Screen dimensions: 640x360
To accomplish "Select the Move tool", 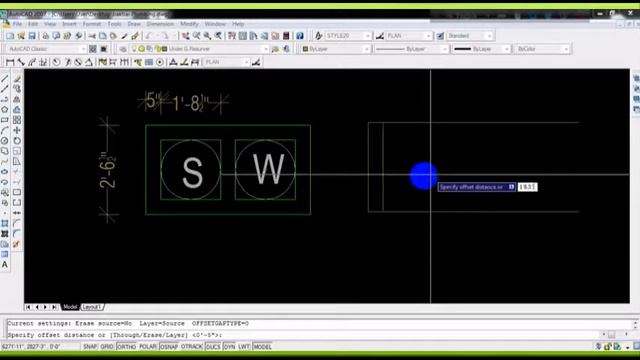I will [17, 130].
